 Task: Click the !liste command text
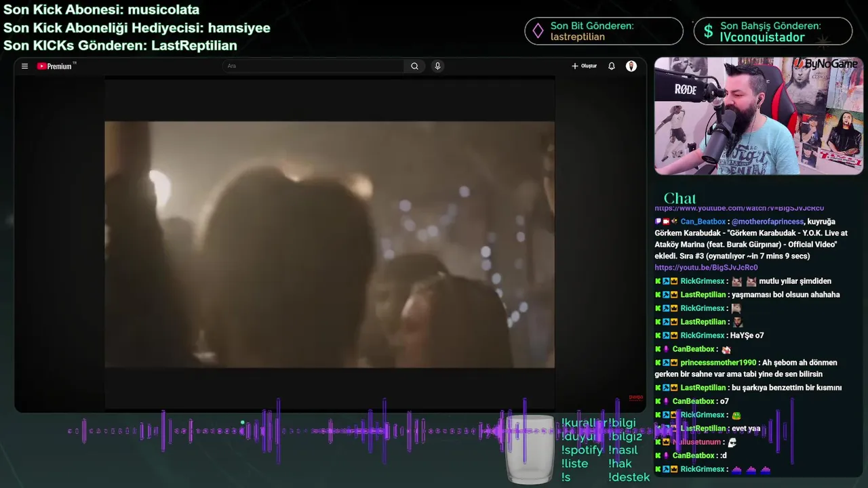coord(574,464)
